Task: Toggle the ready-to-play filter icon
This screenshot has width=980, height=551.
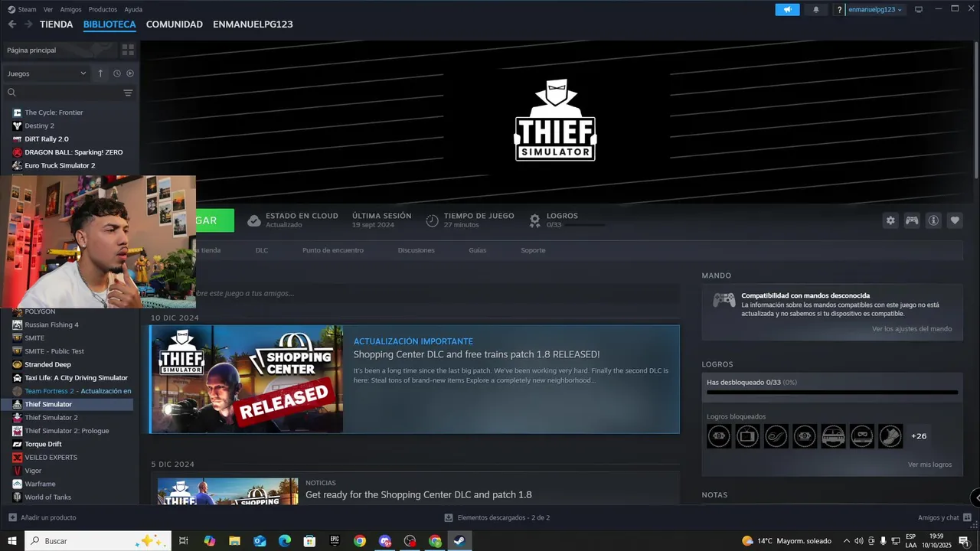Action: coord(130,73)
